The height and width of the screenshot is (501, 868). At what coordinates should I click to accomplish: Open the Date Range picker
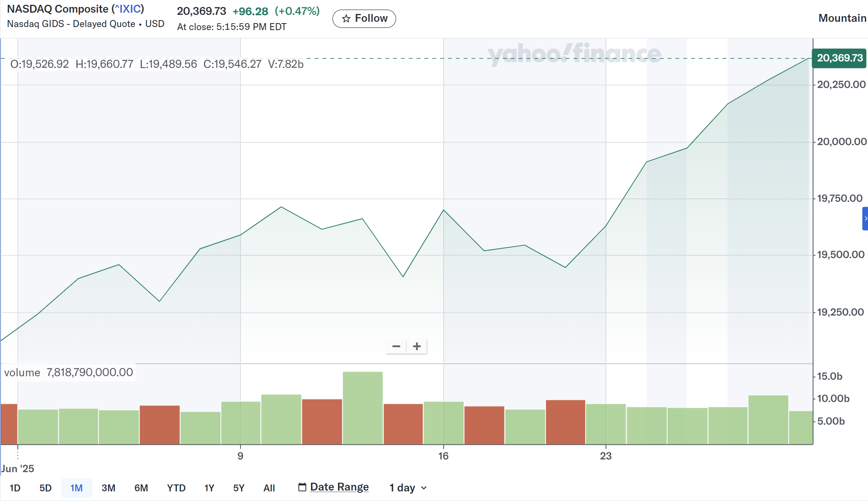coord(333,487)
